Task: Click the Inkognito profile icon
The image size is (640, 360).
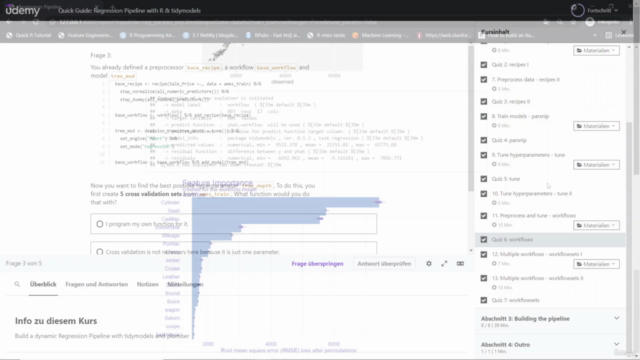Action: pyautogui.click(x=590, y=22)
